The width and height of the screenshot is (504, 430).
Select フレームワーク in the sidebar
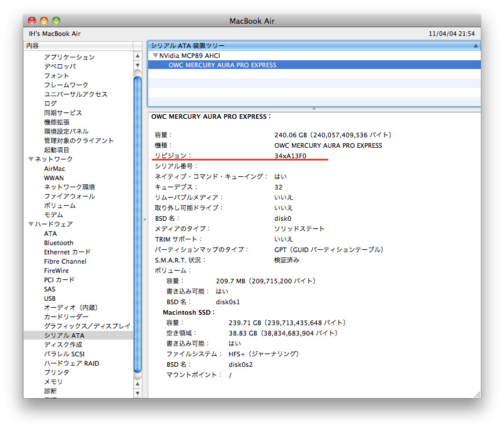pyautogui.click(x=66, y=85)
